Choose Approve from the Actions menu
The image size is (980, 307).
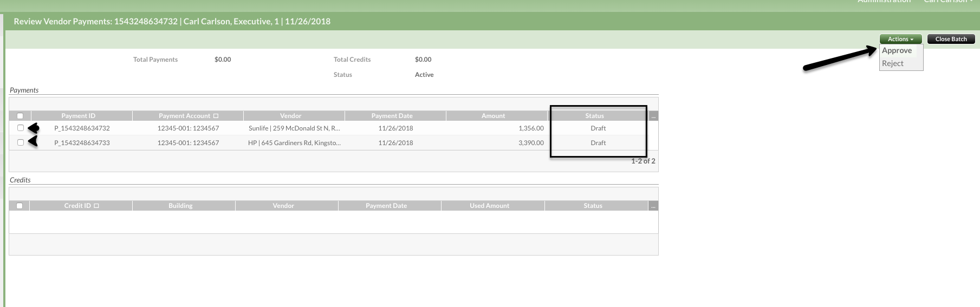(x=897, y=50)
